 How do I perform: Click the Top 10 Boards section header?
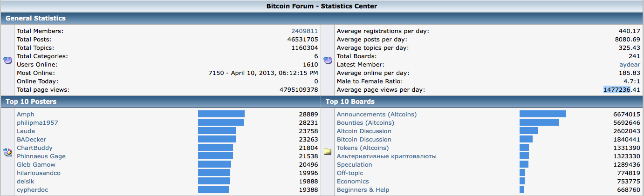[350, 101]
